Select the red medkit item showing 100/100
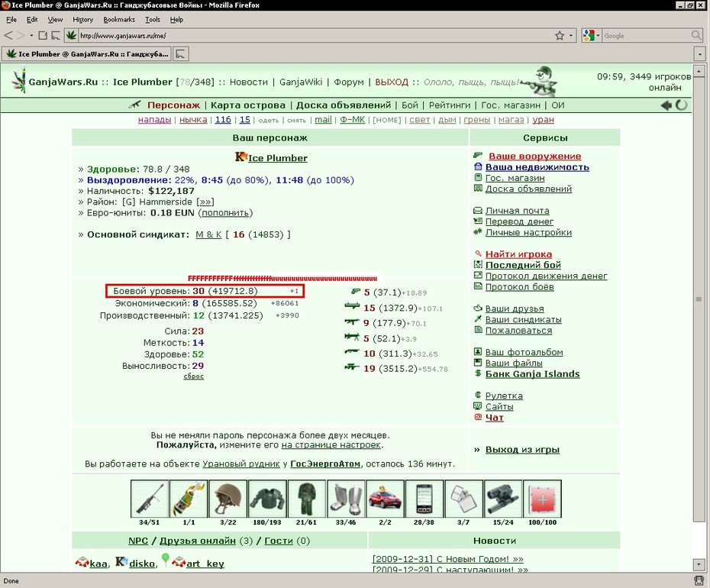The width and height of the screenshot is (710, 588). pos(543,499)
